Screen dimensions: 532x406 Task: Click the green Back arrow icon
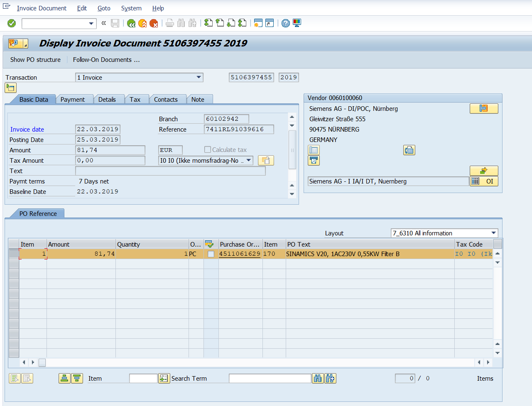click(131, 23)
